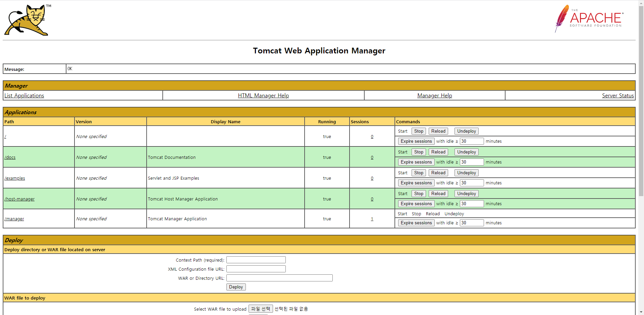Click 'Servlet and JSP Examples' display name
The image size is (644, 315).
[x=173, y=178]
